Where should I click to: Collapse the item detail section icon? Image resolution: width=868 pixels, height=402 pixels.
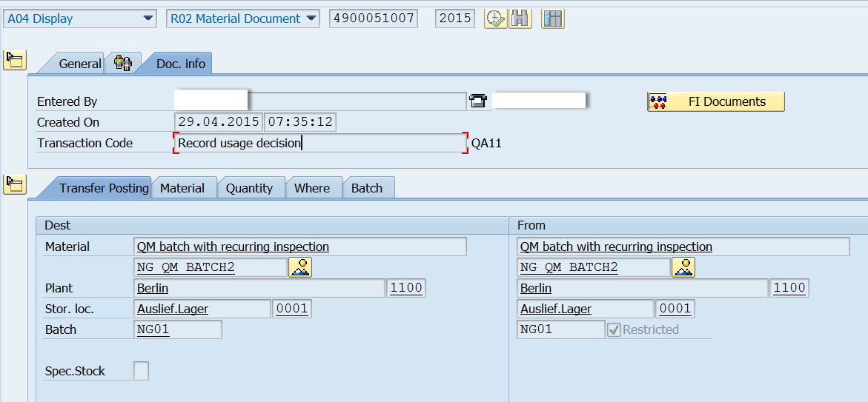coord(14,184)
